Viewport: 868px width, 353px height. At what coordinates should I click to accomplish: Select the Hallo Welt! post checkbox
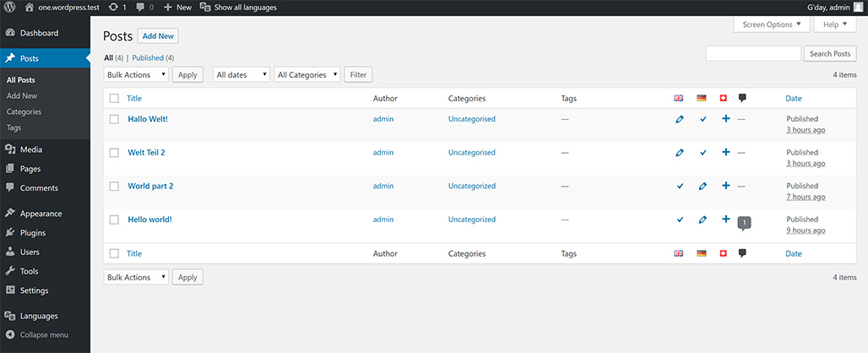coord(114,119)
